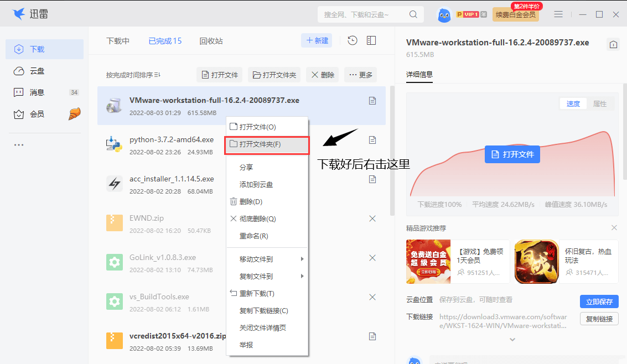The image size is (627, 364).
Task: Choose 复制下载链接(C) in context menu
Action: (267, 310)
